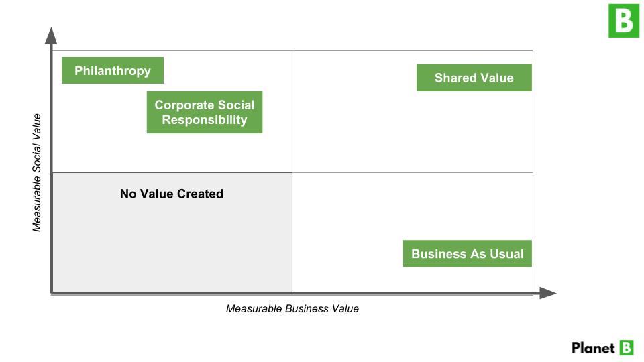Select the Philanthropy green box
The width and height of the screenshot is (644, 362).
[113, 70]
